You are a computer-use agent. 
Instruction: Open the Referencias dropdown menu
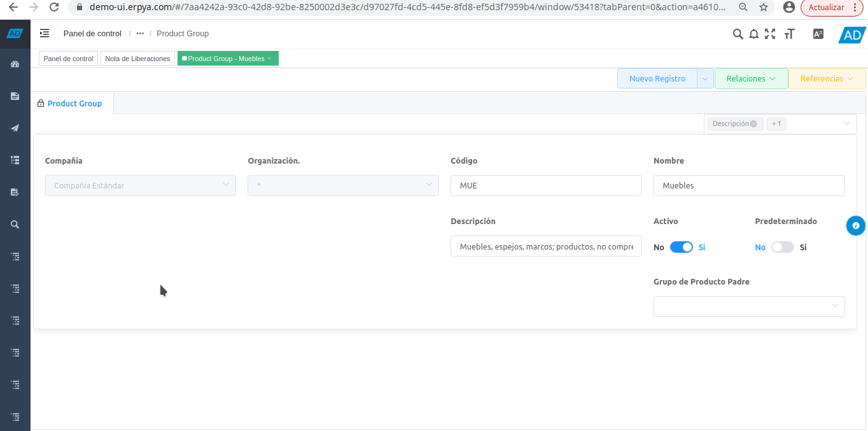tap(826, 78)
